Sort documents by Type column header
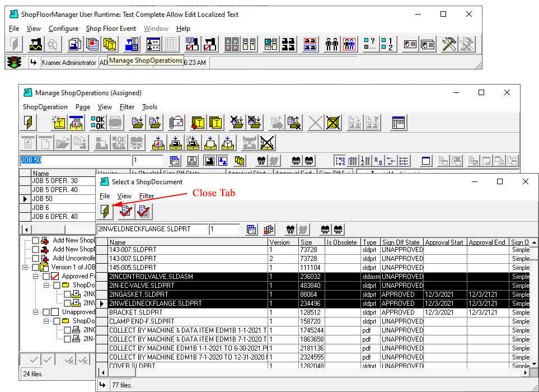Image resolution: width=539 pixels, height=392 pixels. pyautogui.click(x=370, y=242)
